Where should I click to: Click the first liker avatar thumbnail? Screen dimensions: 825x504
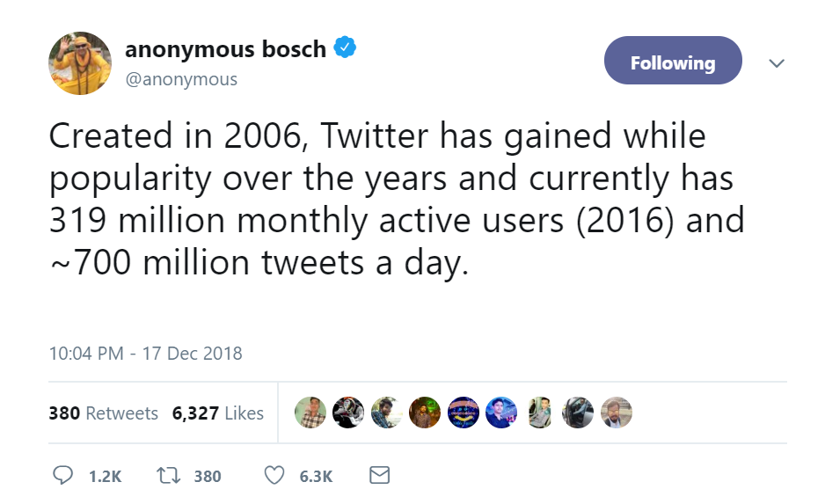310,412
